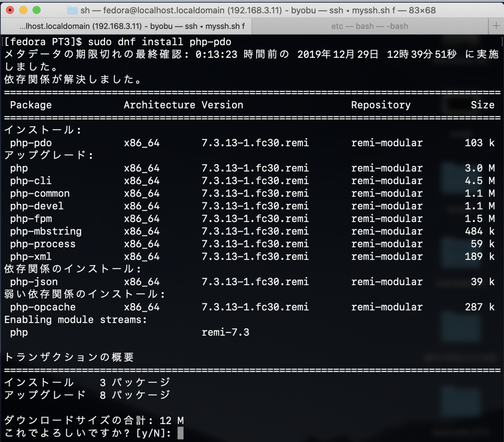Click the red close traffic light button
This screenshot has height=442, width=504.
pos(10,9)
